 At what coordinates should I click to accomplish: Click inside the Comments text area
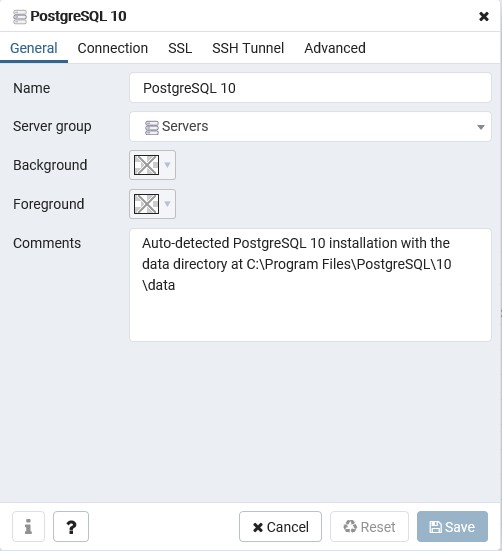[310, 285]
